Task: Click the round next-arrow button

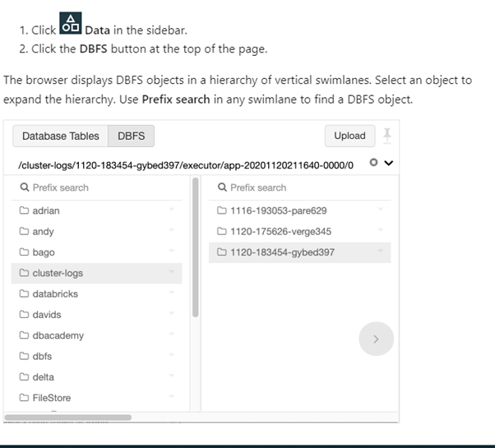Action: tap(376, 339)
